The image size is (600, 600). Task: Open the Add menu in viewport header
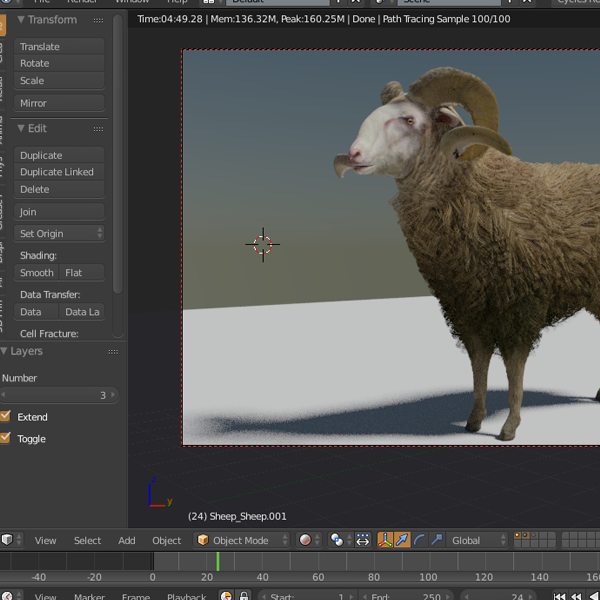[127, 540]
